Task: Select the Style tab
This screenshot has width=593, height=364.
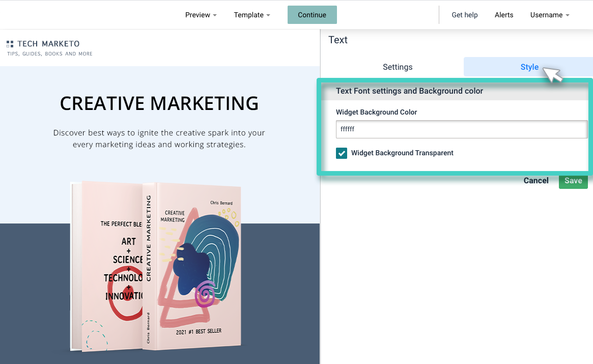Action: (x=529, y=67)
